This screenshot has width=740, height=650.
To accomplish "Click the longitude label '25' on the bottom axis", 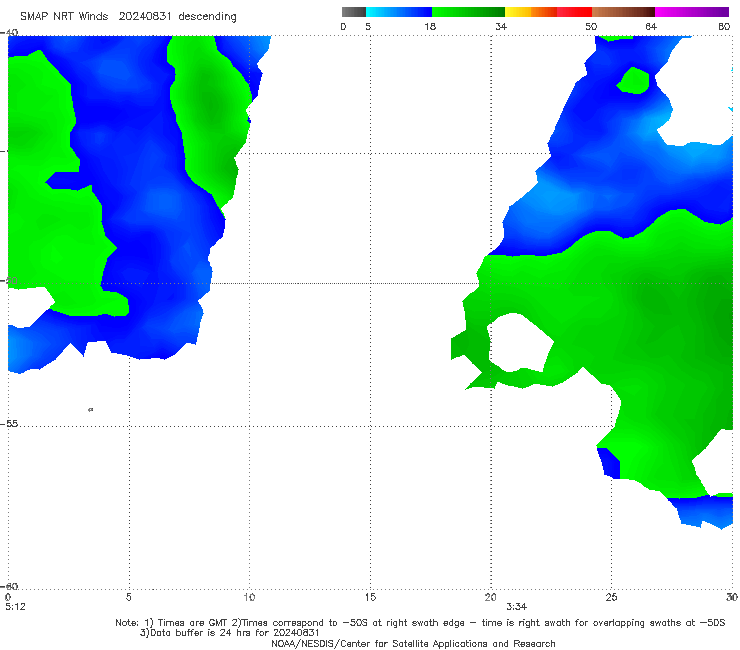I will point(611,597).
